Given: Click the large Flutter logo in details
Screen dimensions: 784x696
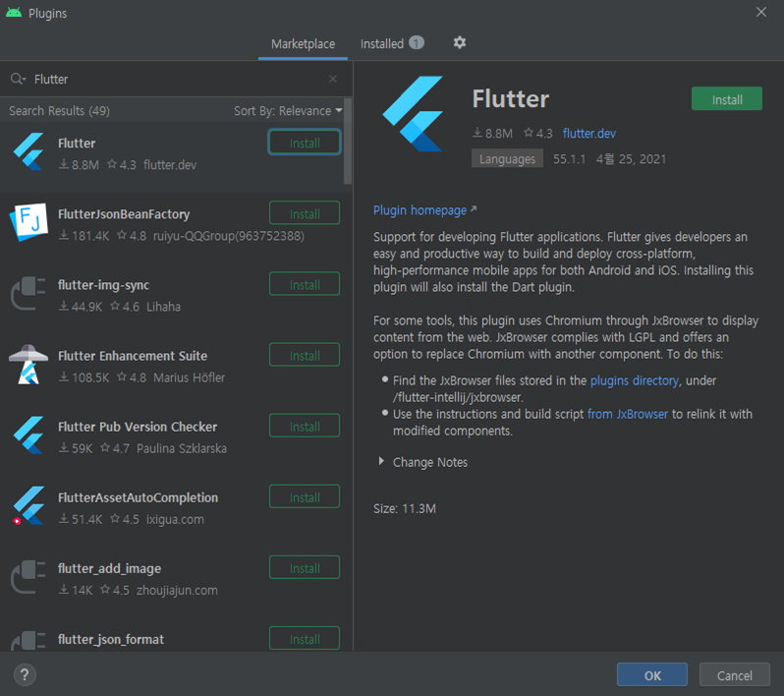Looking at the screenshot, I should coord(413,114).
